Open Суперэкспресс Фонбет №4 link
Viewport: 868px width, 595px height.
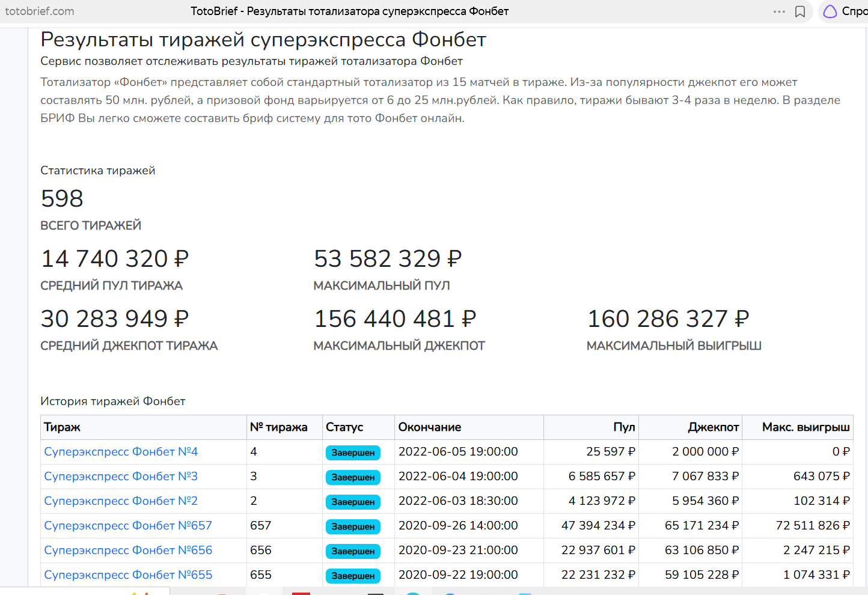tap(121, 451)
